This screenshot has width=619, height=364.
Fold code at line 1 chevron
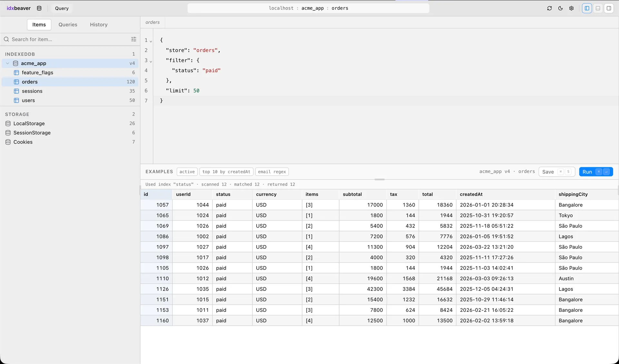tap(151, 41)
